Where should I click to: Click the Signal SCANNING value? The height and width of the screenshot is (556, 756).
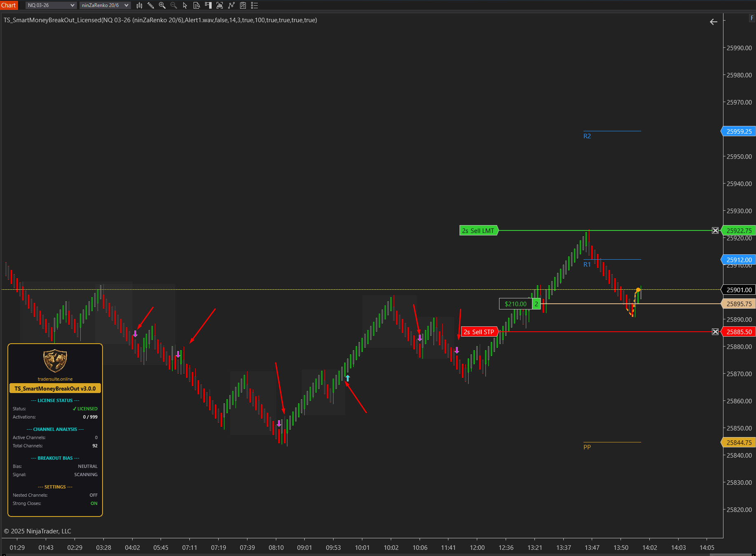tap(86, 475)
